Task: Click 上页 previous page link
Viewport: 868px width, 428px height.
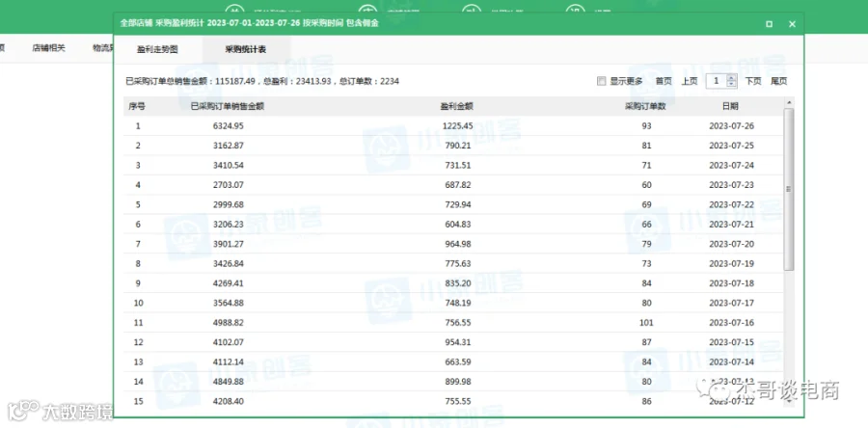Action: [690, 81]
